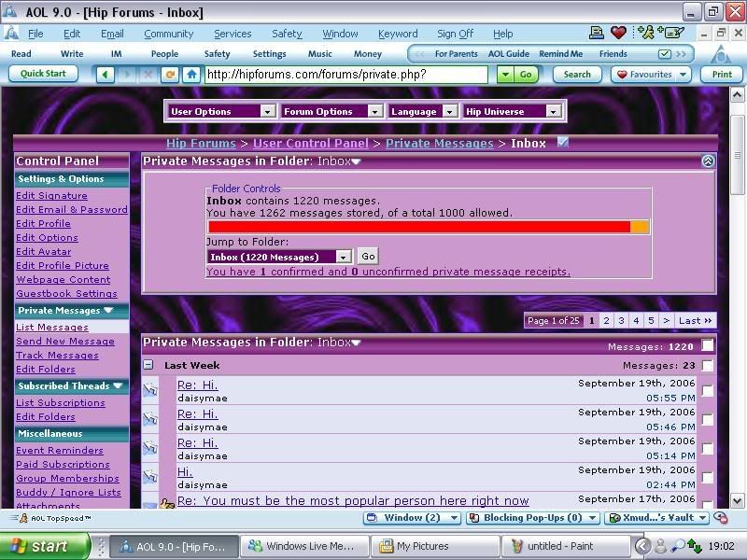Click the reload page icon
Viewport: 747px width, 560px height.
[x=170, y=75]
